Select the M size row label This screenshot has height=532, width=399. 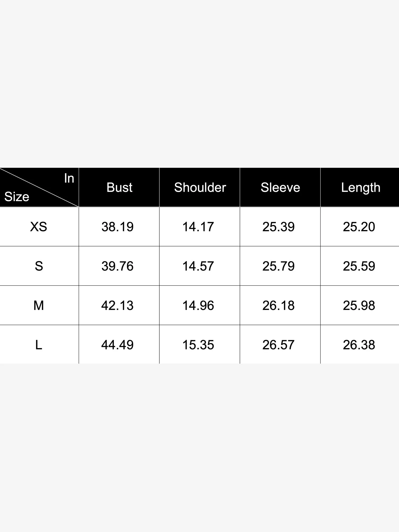(39, 306)
